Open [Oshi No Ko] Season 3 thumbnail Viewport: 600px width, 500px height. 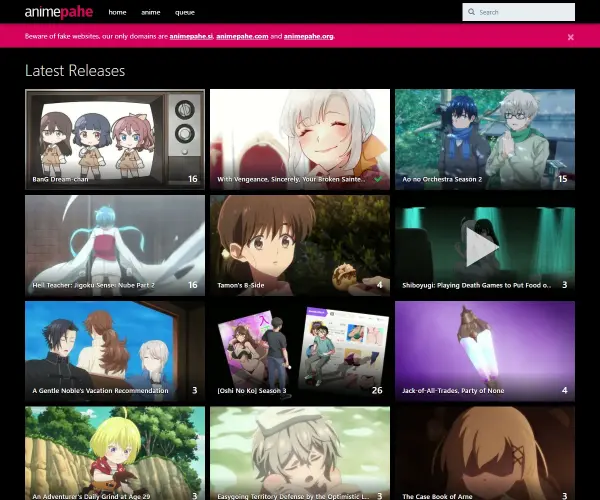pos(300,351)
